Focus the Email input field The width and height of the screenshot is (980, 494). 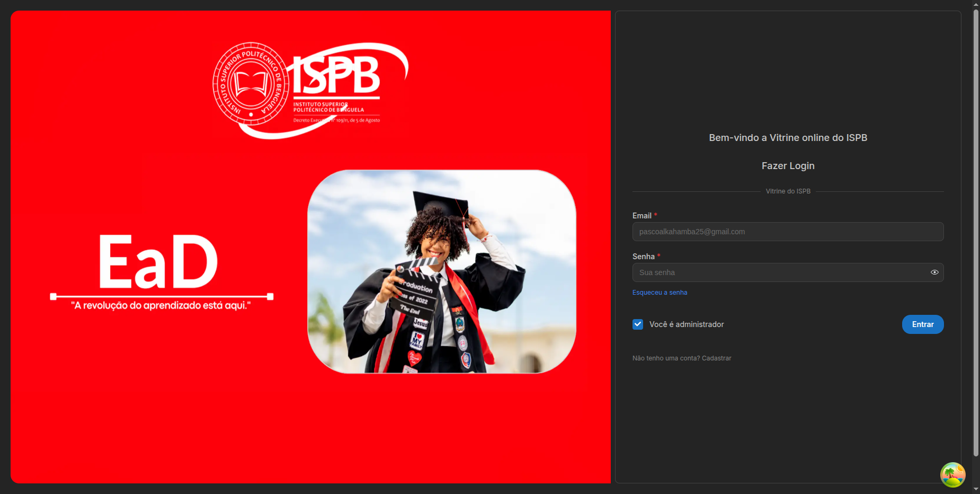(x=788, y=232)
